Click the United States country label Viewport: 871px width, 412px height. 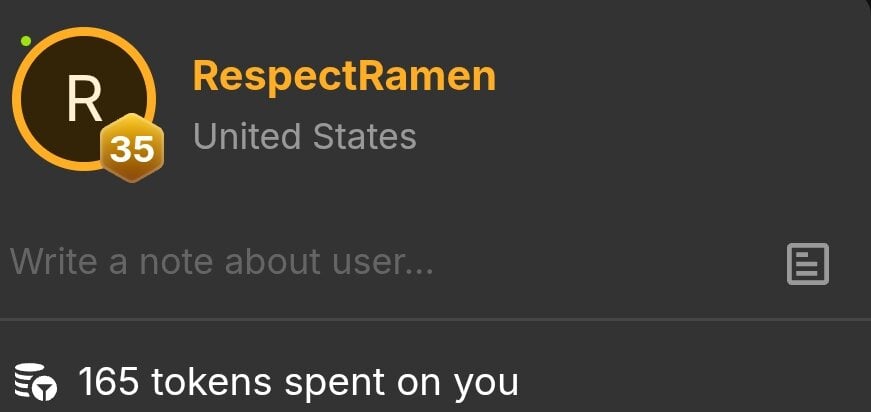tap(304, 136)
